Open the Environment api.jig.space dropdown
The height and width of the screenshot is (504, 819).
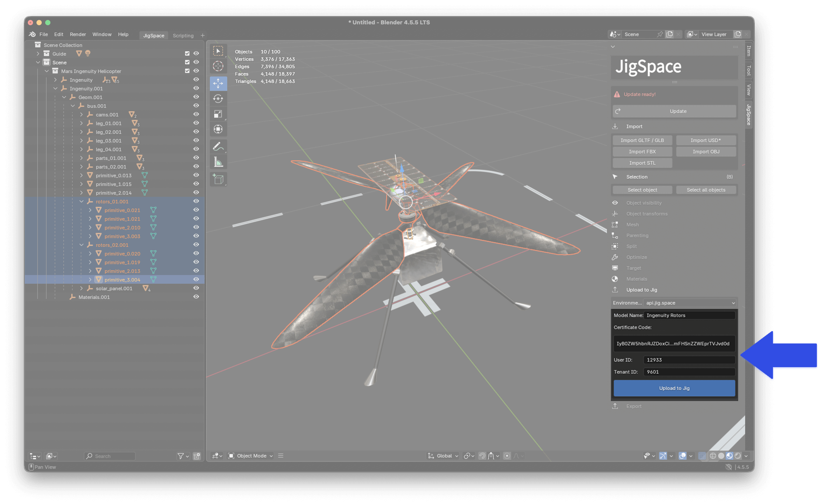click(690, 303)
